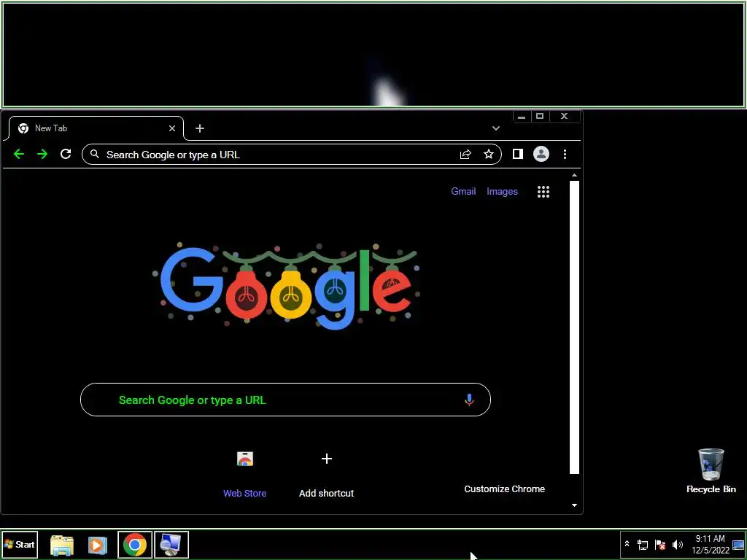Click the address bar URL field
Image resolution: width=747 pixels, height=560 pixels.
click(292, 155)
